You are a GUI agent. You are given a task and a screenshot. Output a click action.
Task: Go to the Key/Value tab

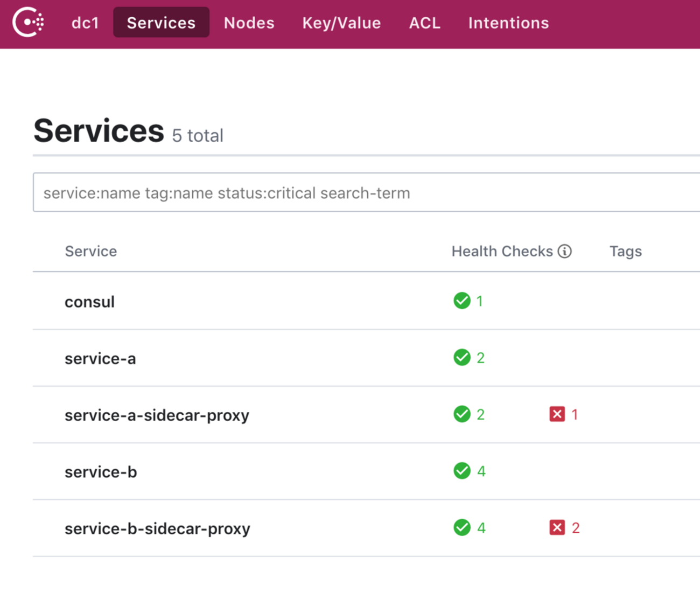pyautogui.click(x=341, y=23)
